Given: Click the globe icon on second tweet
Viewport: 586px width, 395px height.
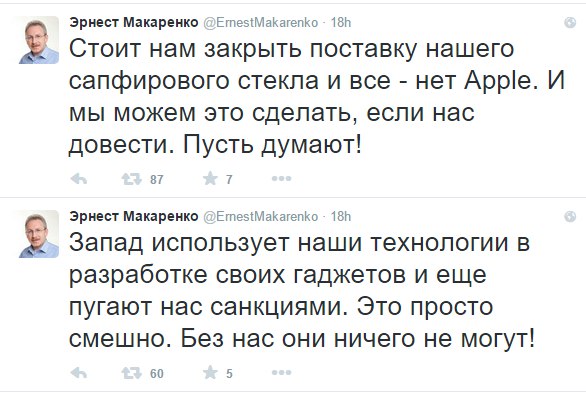Looking at the screenshot, I should point(570,216).
